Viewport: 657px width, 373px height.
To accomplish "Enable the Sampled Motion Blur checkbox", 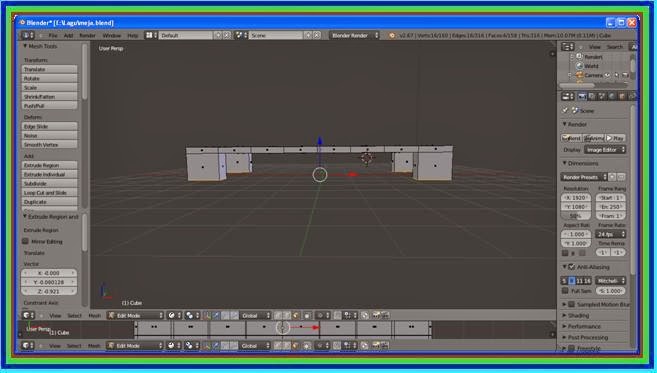I will [x=572, y=305].
